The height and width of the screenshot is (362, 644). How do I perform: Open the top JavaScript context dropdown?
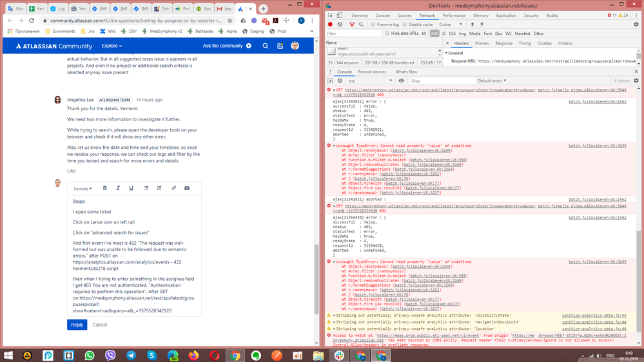(x=371, y=81)
